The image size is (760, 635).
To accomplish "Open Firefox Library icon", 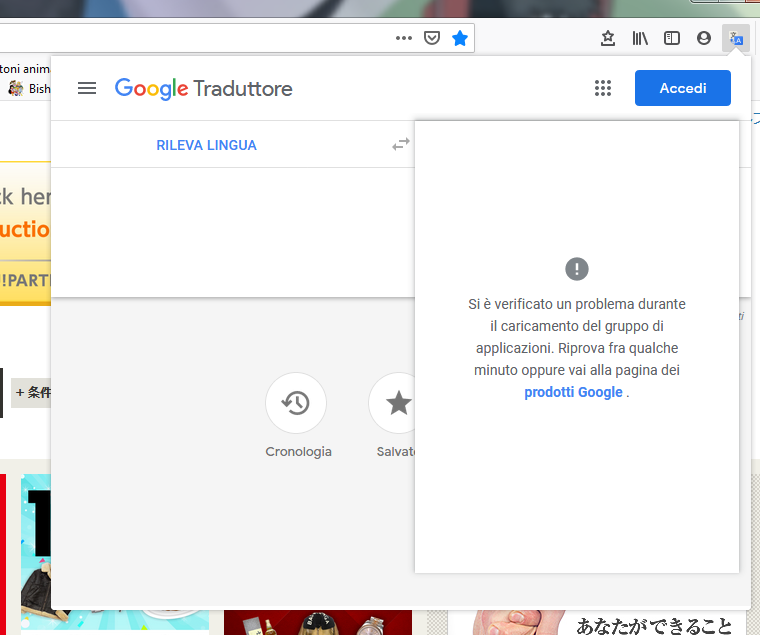I will [x=640, y=38].
